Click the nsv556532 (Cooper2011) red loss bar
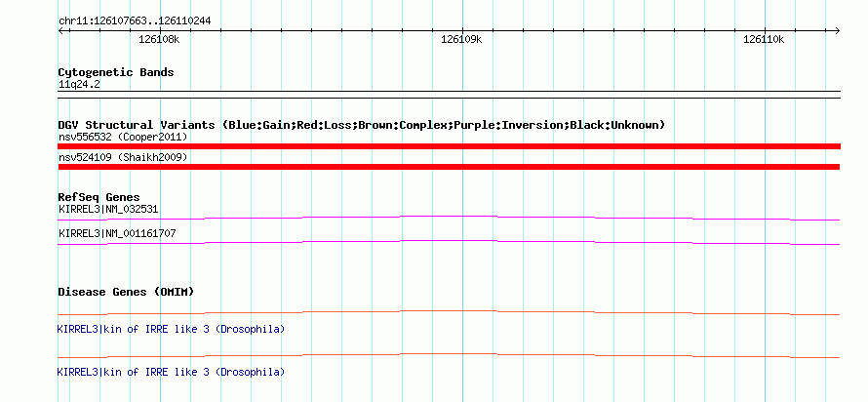868x402 pixels. (449, 146)
